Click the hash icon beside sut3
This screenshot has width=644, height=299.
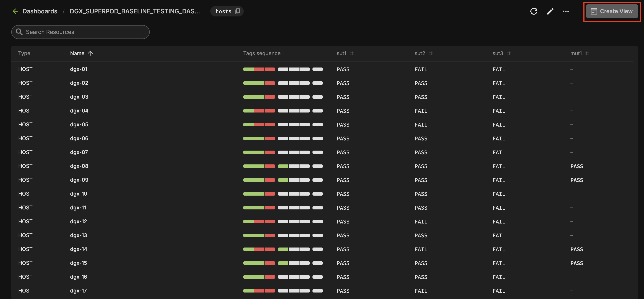(x=509, y=53)
